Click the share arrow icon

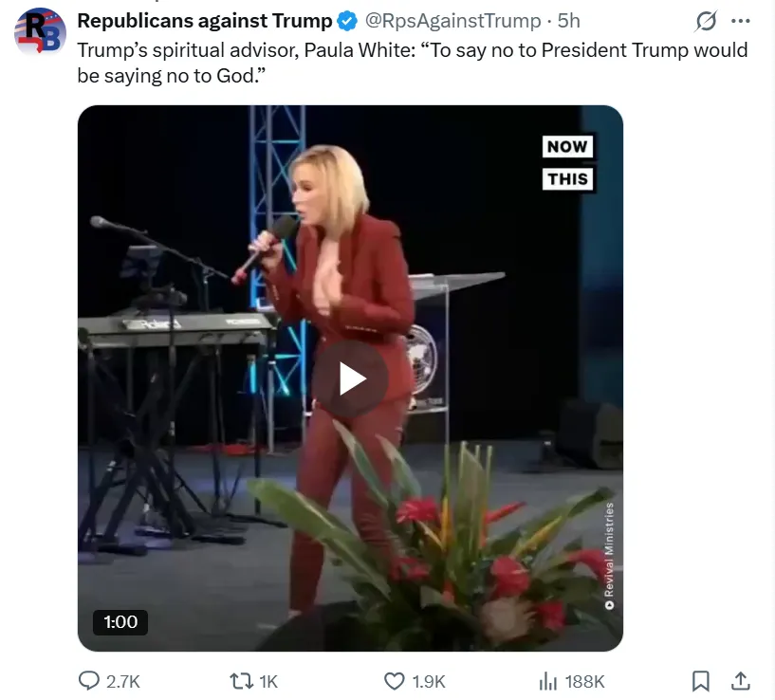tap(741, 680)
